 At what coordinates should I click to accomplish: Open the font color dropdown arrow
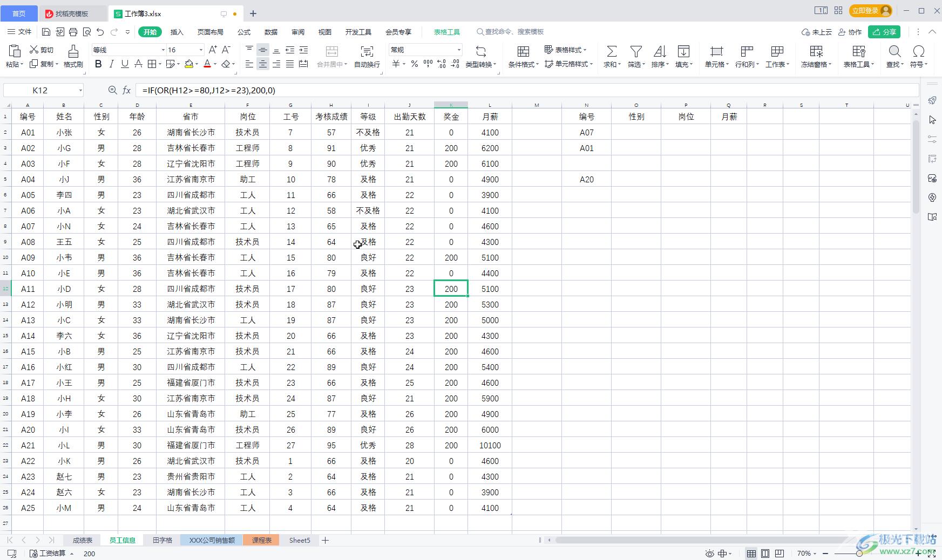[215, 64]
